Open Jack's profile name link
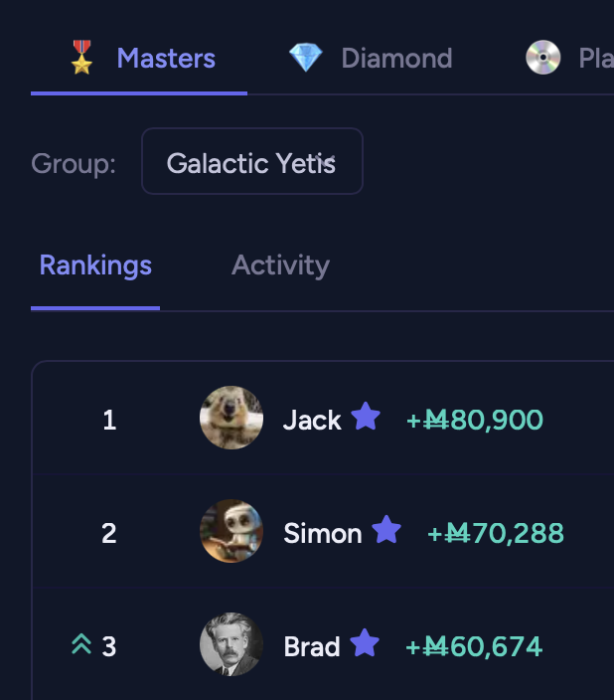 312,420
